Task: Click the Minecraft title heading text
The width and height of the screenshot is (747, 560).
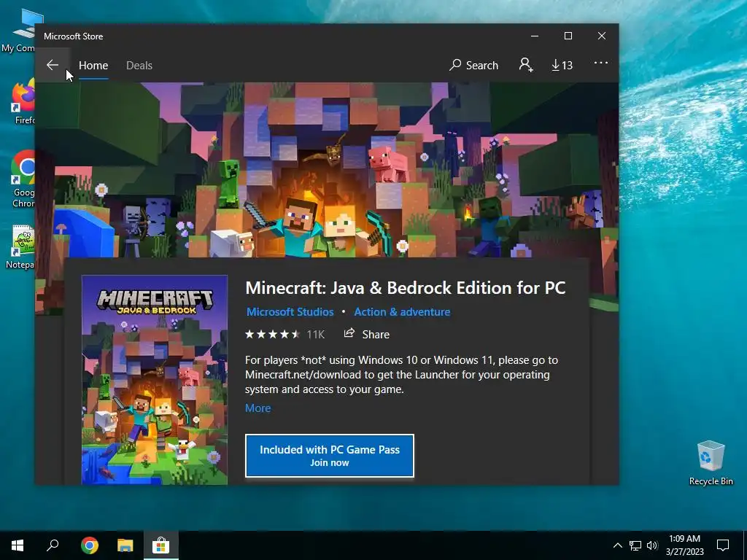Action: pos(406,287)
